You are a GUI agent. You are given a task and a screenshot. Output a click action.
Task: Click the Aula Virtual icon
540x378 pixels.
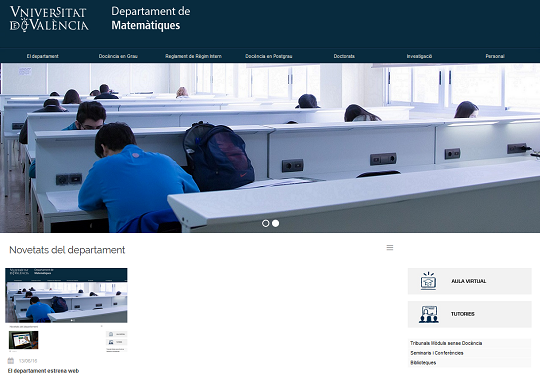tap(428, 281)
